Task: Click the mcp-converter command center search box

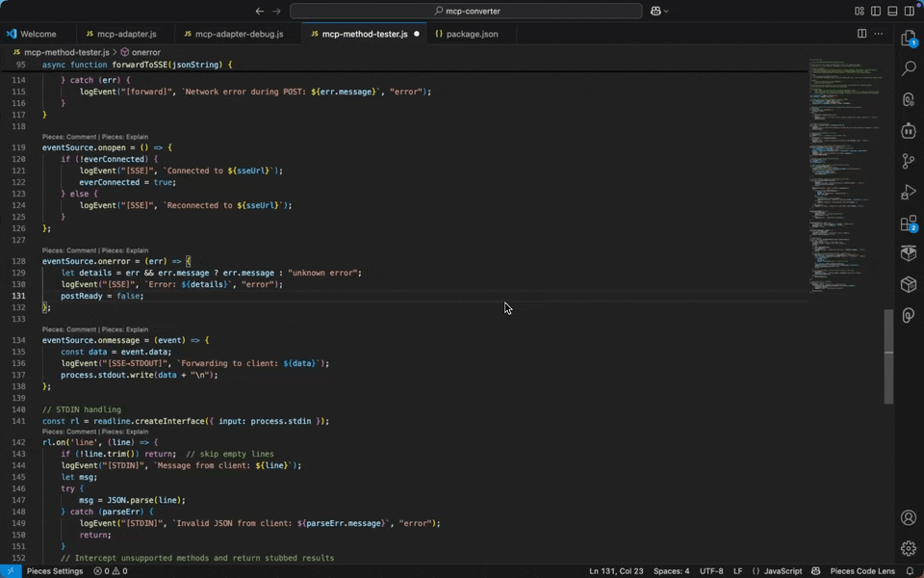Action: point(466,11)
